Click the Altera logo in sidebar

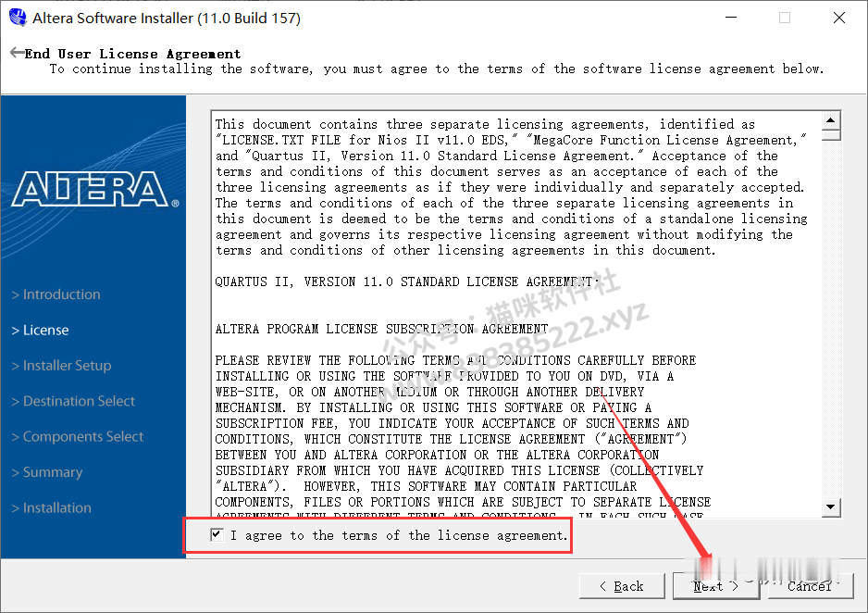click(x=95, y=190)
